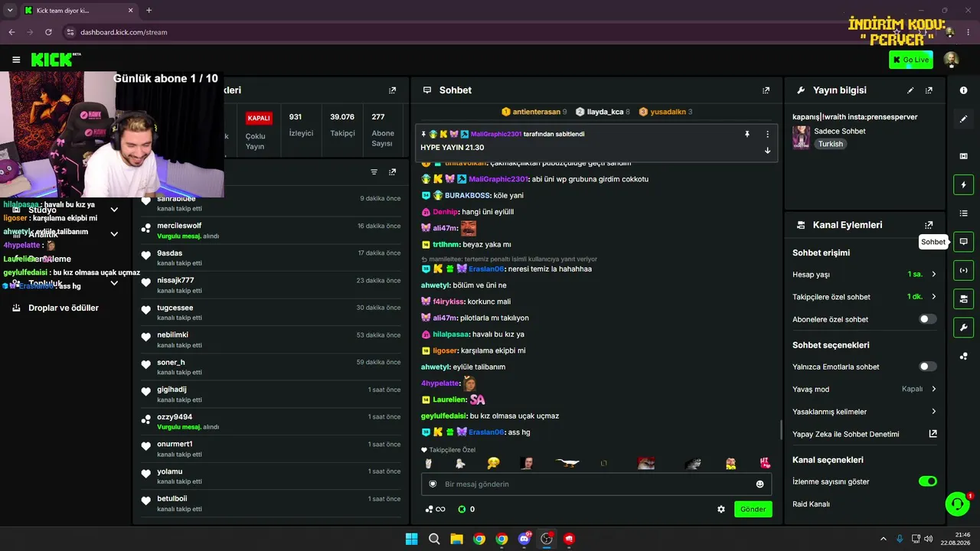Pop out the activity feed panel
The height and width of the screenshot is (551, 980).
392,172
